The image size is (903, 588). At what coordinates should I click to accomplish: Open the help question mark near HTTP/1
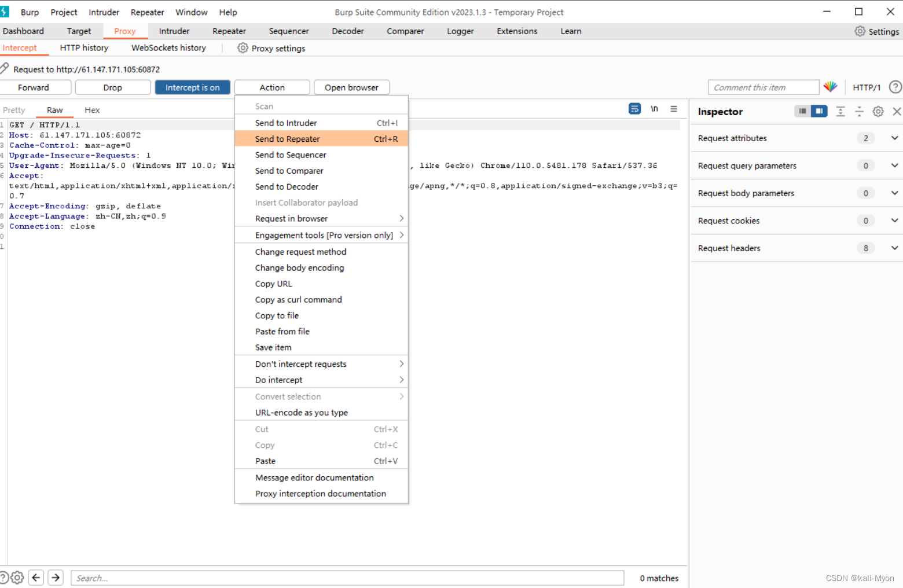tap(895, 87)
